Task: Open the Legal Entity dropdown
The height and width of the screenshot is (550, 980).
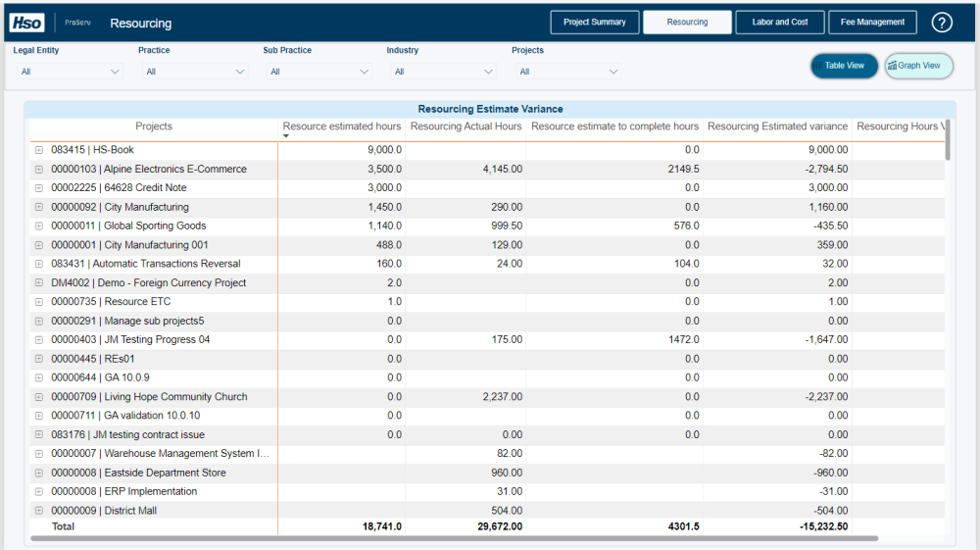Action: pos(69,72)
